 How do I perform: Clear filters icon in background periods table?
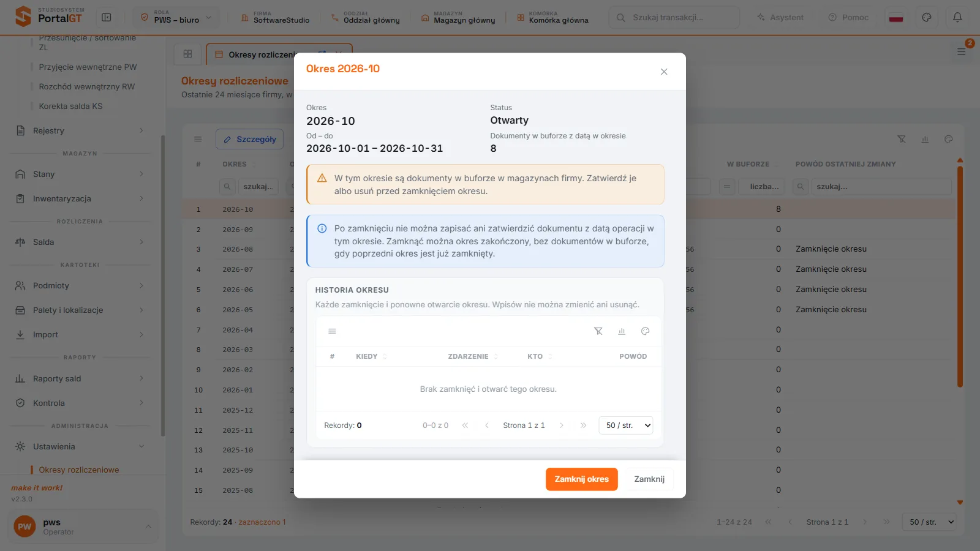point(902,139)
